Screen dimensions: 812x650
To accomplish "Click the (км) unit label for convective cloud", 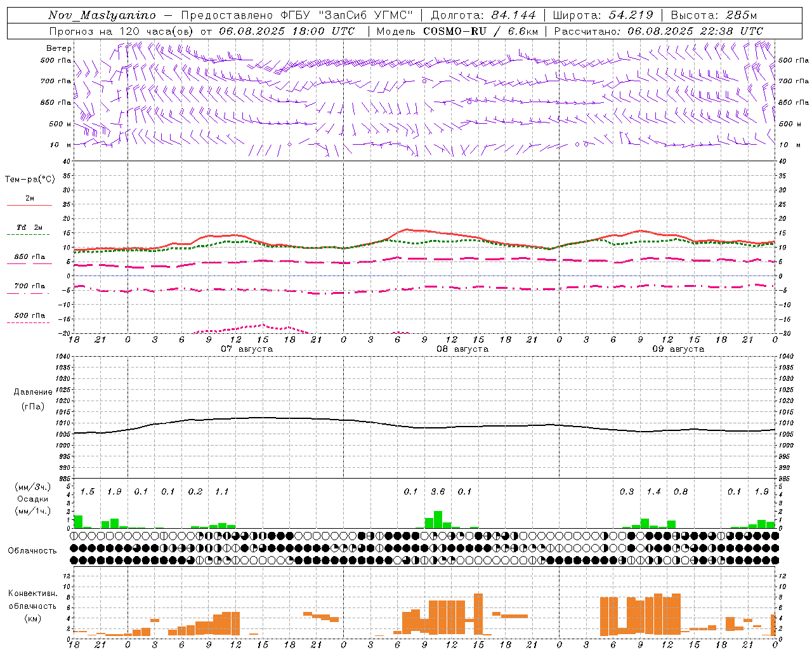I will point(33,618).
